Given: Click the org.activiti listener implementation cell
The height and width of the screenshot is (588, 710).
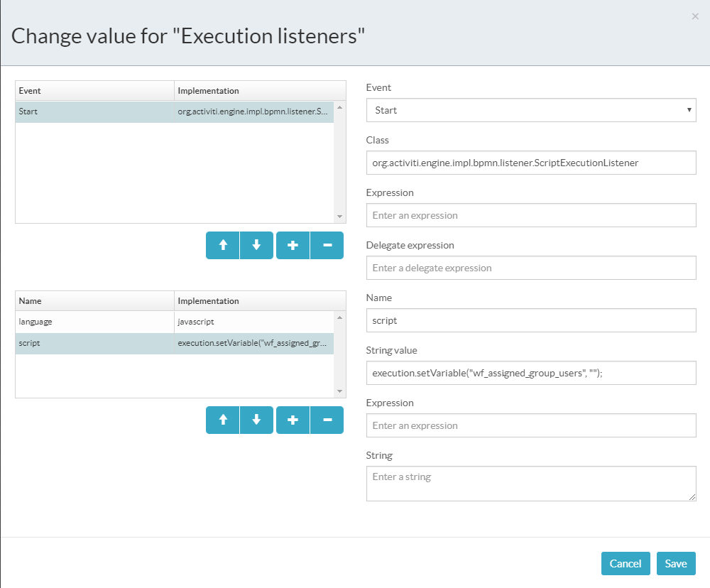Looking at the screenshot, I should pos(254,112).
